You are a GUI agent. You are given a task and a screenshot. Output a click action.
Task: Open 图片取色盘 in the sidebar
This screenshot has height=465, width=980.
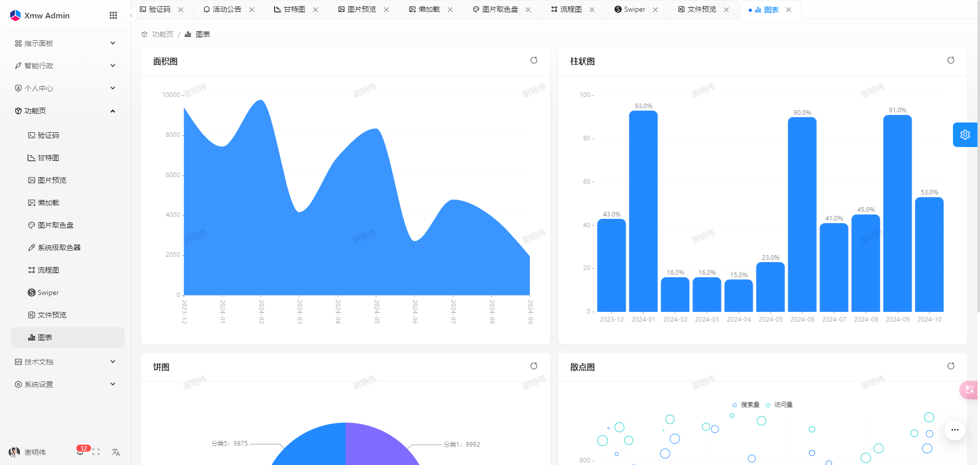pyautogui.click(x=68, y=225)
